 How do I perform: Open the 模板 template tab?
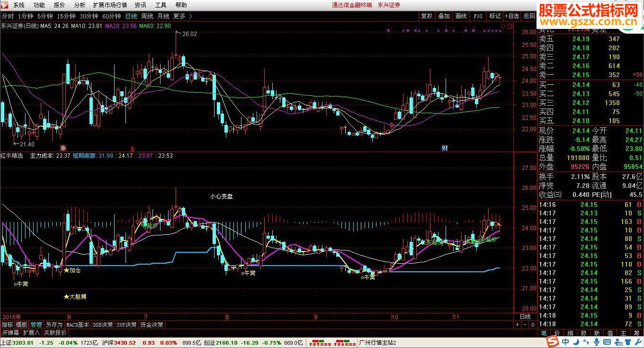click(x=21, y=325)
